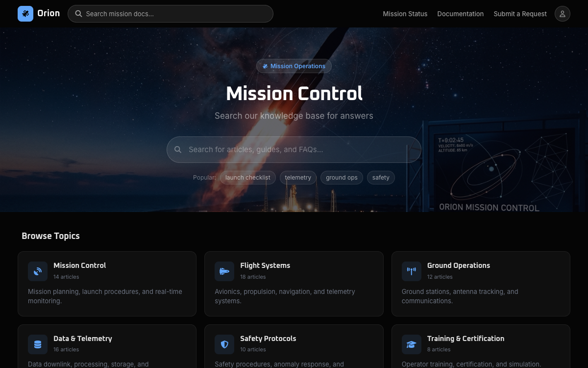Click the Orion satellite logo icon
Screen dimensions: 588x368
click(x=25, y=14)
